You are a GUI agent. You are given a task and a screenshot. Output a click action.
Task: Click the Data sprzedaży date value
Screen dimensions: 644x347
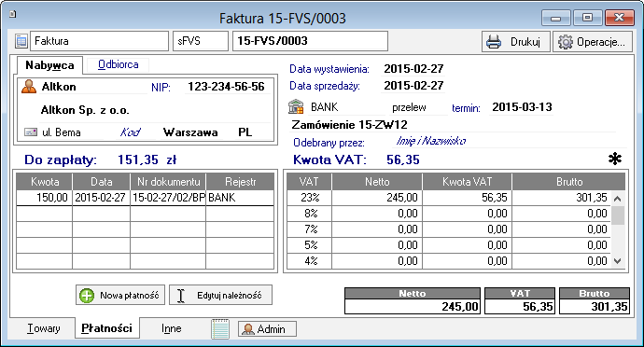413,86
